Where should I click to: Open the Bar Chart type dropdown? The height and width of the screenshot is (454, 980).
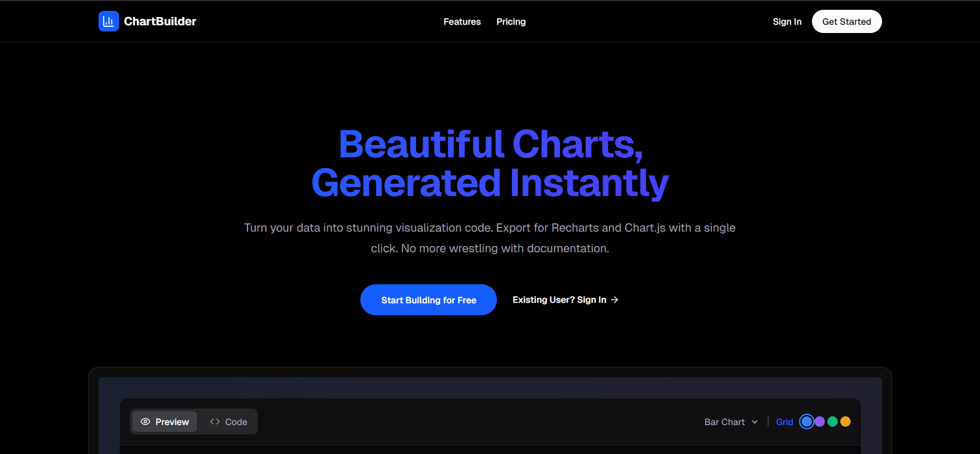(731, 422)
